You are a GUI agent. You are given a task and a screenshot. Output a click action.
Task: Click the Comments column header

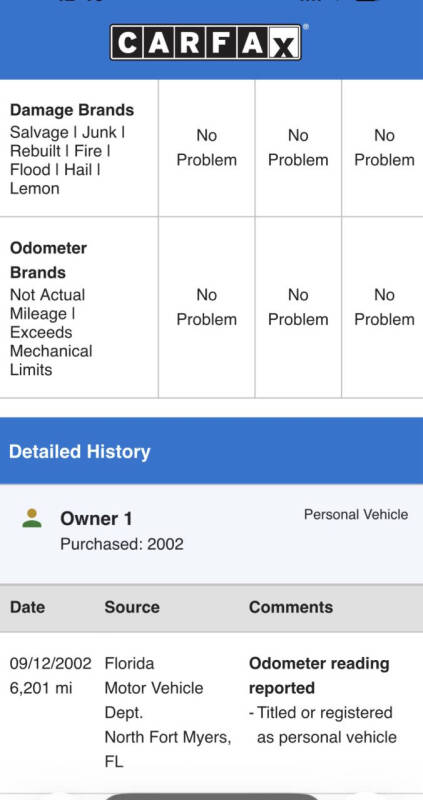(291, 607)
